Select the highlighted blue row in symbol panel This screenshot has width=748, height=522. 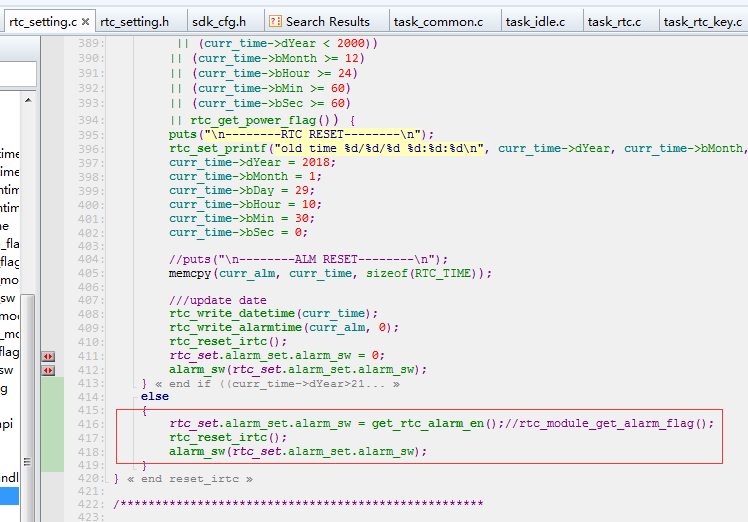tap(9, 496)
